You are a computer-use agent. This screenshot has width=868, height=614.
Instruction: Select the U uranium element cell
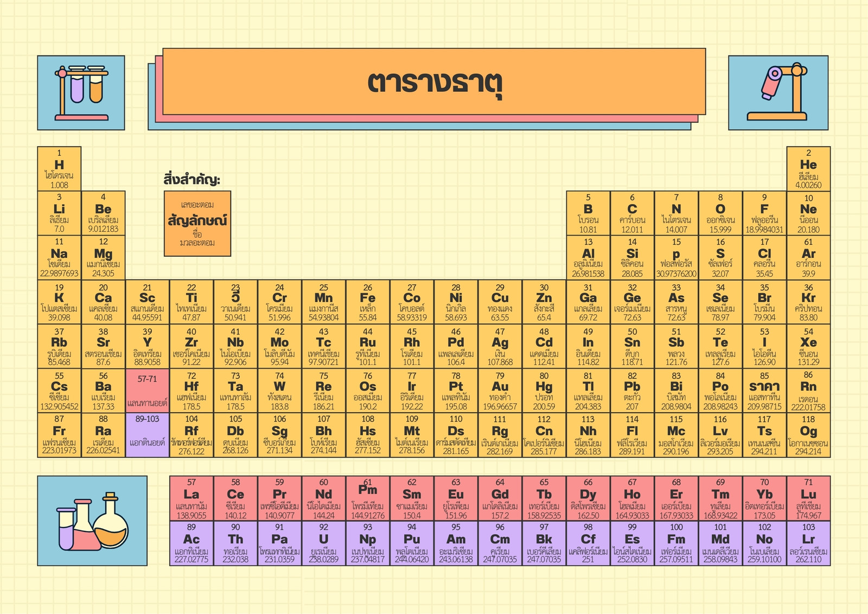(324, 543)
